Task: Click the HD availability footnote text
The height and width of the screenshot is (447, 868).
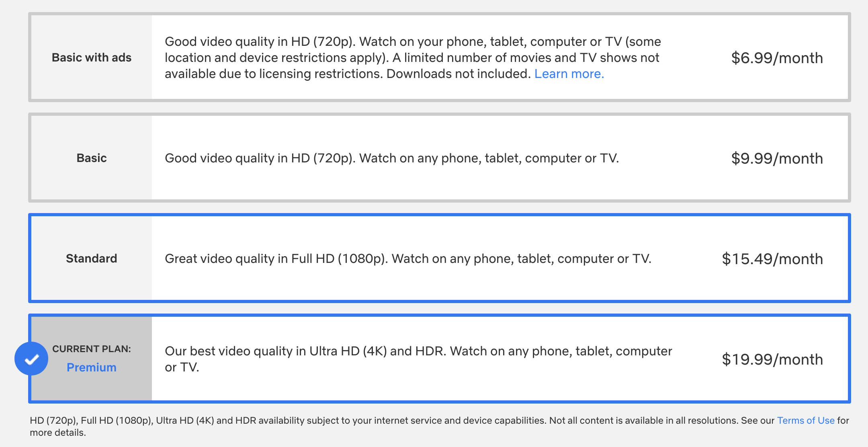Action: point(439,426)
